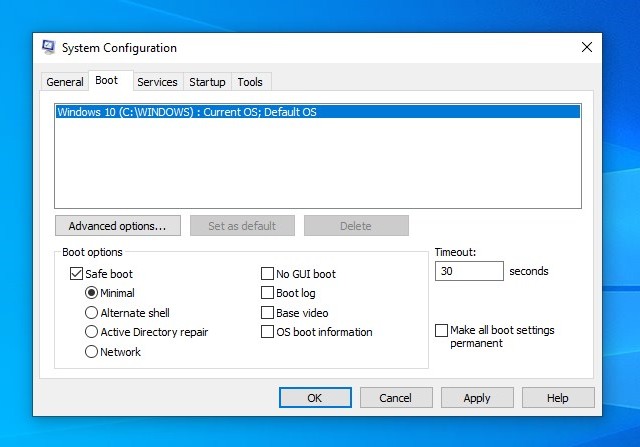This screenshot has width=640, height=447.
Task: Tick the Boot log checkbox
Action: (267, 293)
